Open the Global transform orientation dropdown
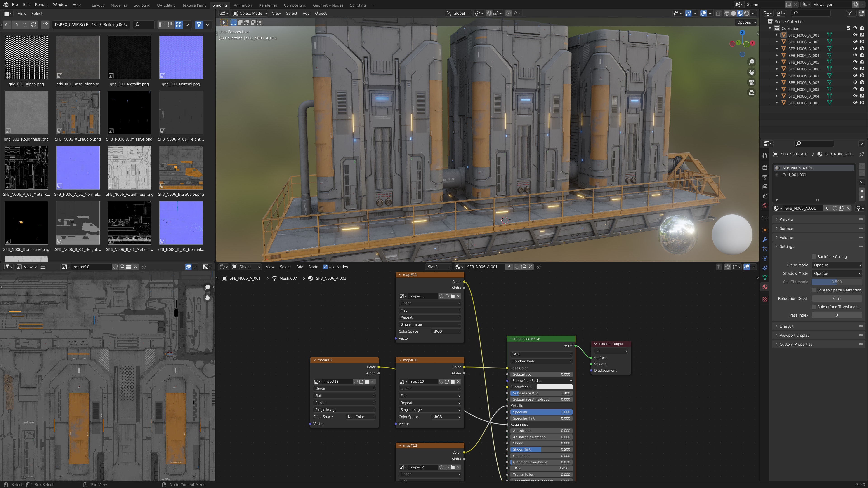The height and width of the screenshot is (488, 868). pos(458,14)
